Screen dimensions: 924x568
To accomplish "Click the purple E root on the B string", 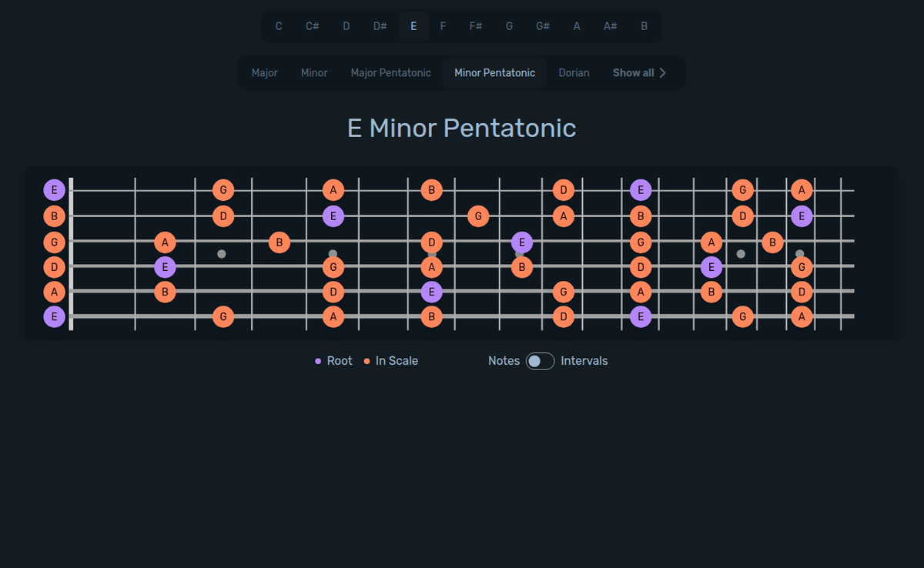I will point(333,216).
